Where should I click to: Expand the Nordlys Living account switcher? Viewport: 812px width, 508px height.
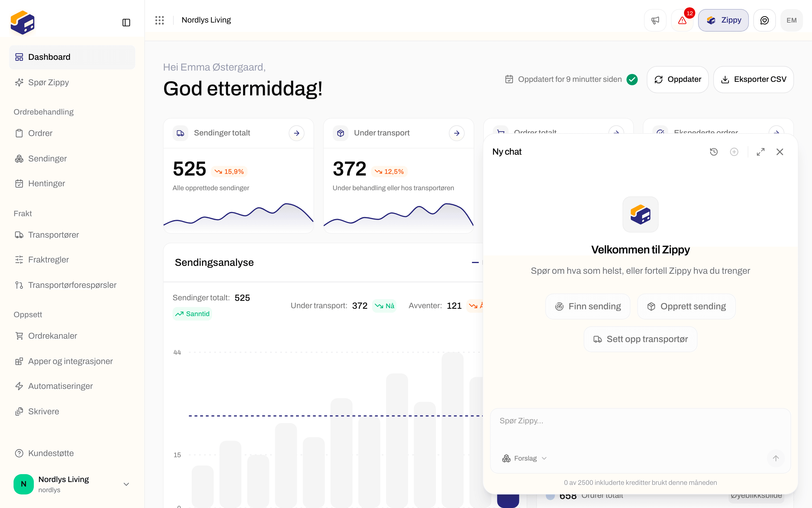[x=72, y=484]
